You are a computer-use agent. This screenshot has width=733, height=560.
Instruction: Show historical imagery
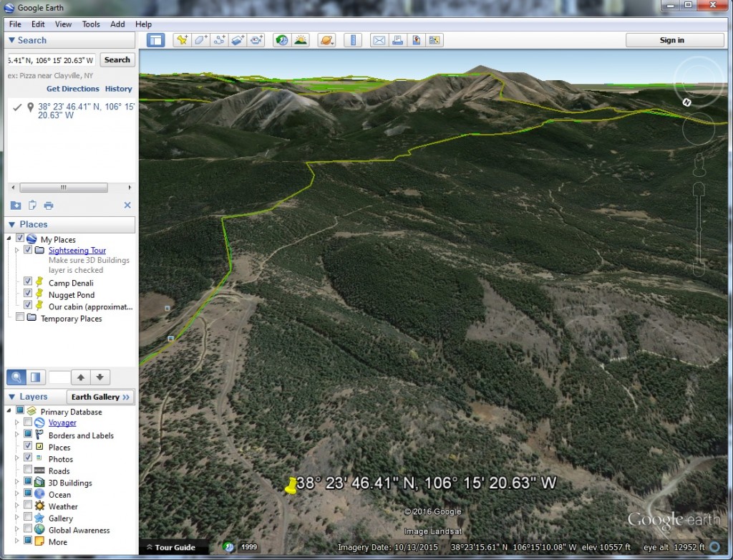click(281, 40)
